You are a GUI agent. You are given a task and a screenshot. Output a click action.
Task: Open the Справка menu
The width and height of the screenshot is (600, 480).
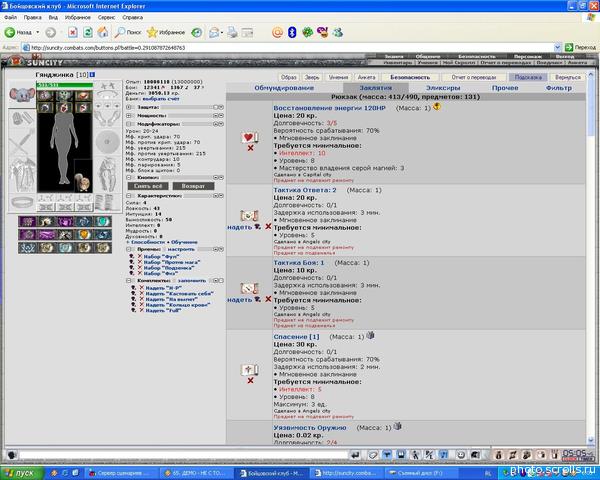pos(132,18)
